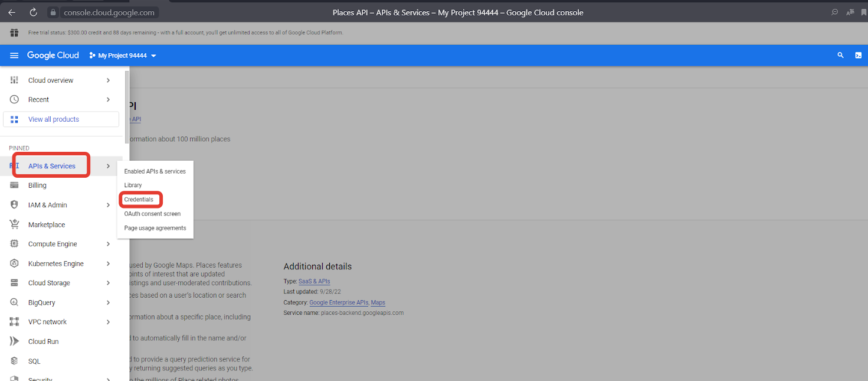The height and width of the screenshot is (381, 868).
Task: Open BigQuery menu item
Action: (42, 302)
